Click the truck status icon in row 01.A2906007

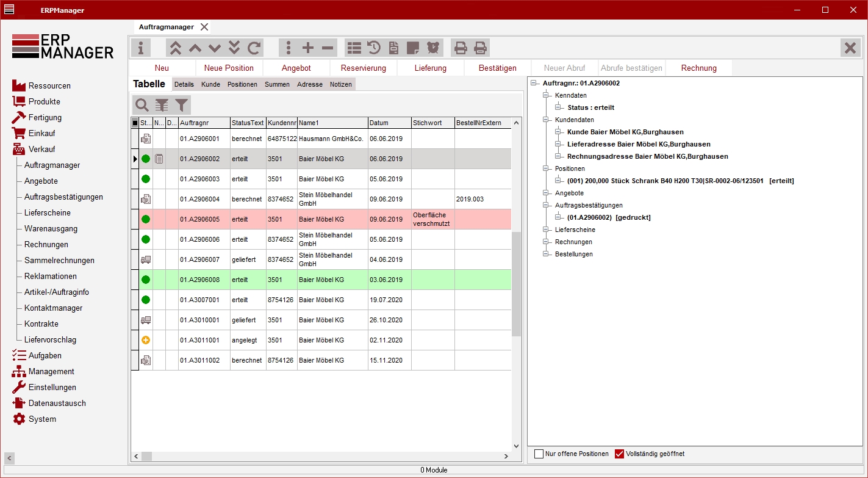point(145,259)
